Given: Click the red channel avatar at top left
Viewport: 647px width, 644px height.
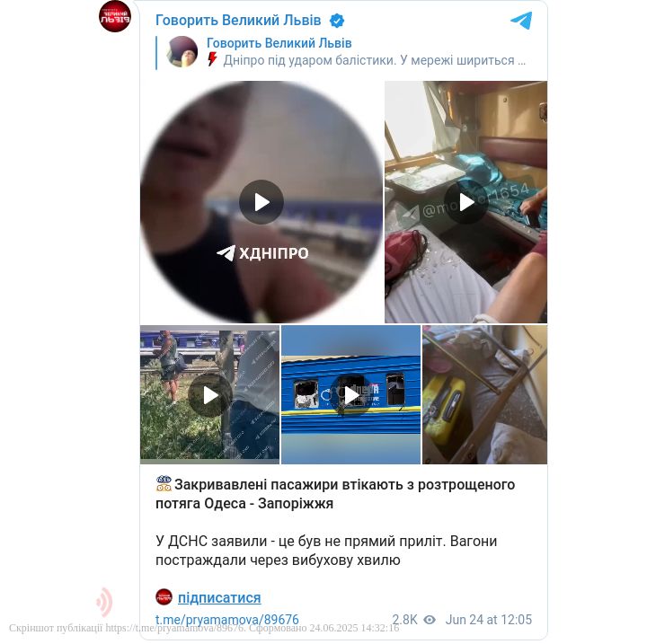Looking at the screenshot, I should [x=115, y=16].
